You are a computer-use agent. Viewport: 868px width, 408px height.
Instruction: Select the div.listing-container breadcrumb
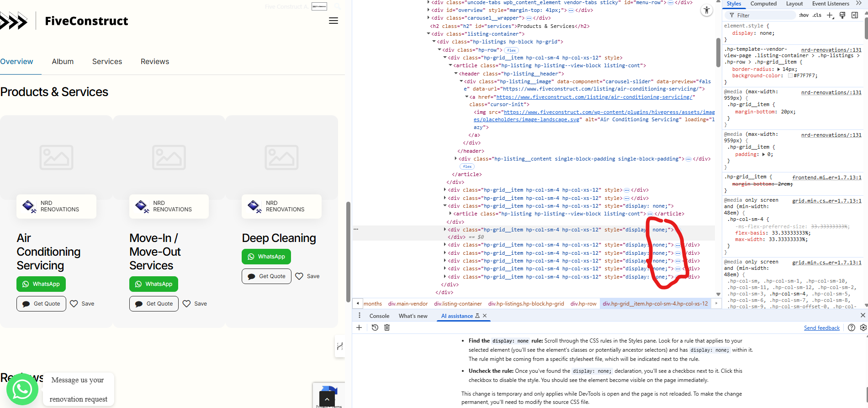pyautogui.click(x=458, y=304)
